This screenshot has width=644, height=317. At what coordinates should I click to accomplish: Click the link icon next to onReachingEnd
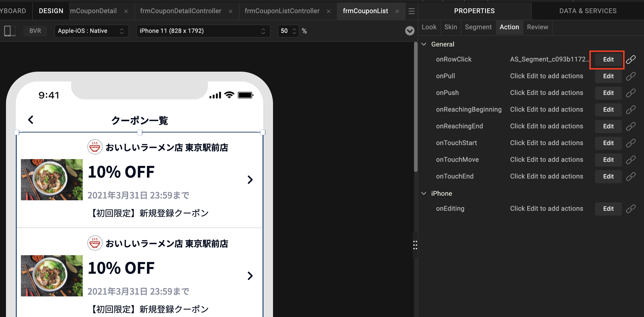[x=631, y=126]
